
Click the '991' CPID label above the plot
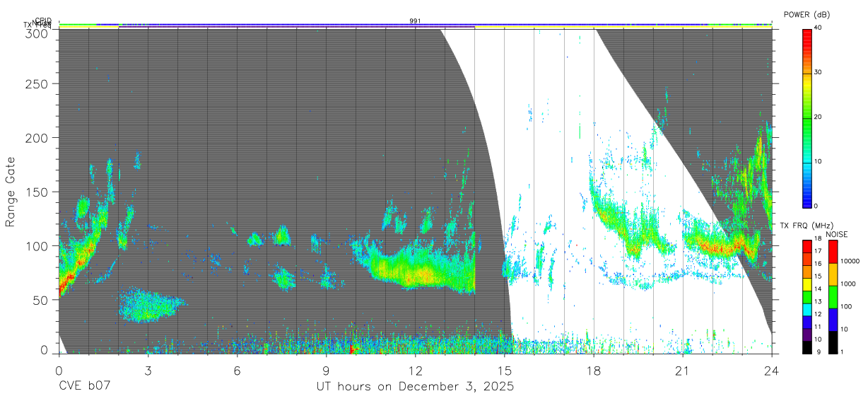[415, 21]
